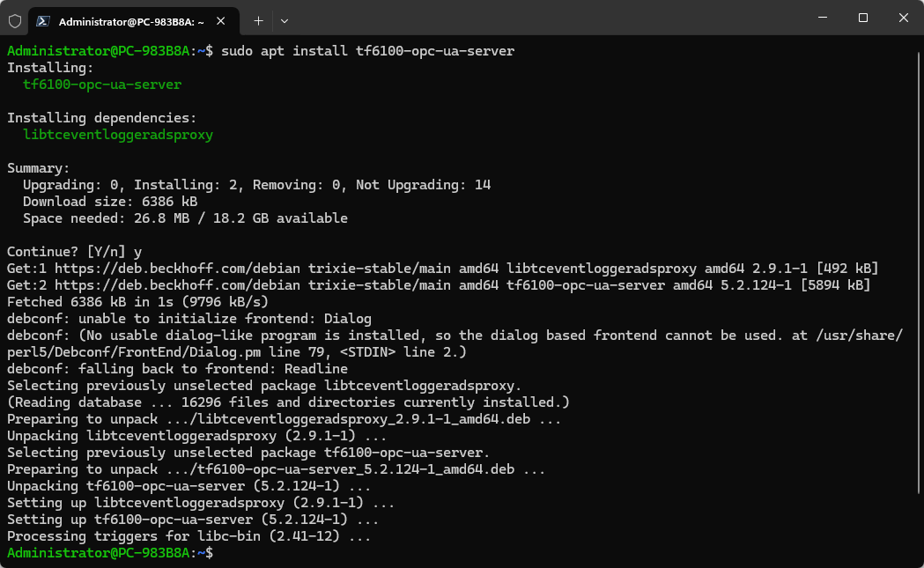Click green libtceventloggeradsproxy under Installing dependencies
Image resolution: width=924 pixels, height=568 pixels.
pyautogui.click(x=118, y=135)
